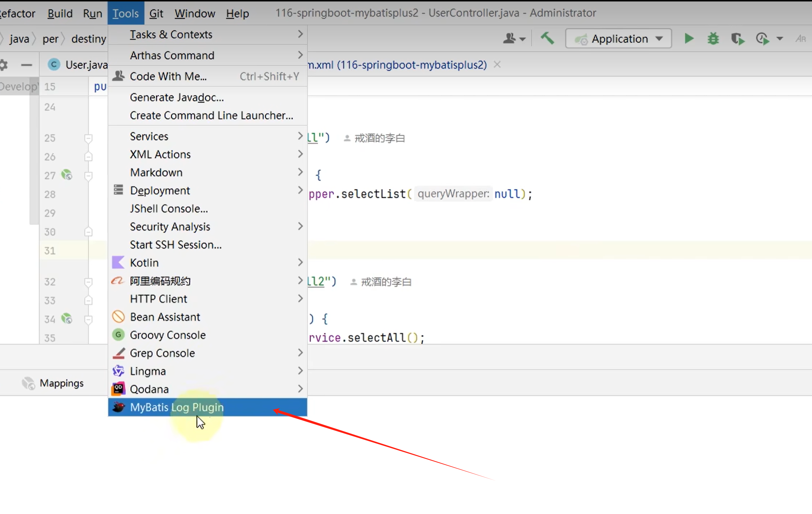812x514 pixels.
Task: Toggle code fold marker at line 33
Action: (x=88, y=300)
